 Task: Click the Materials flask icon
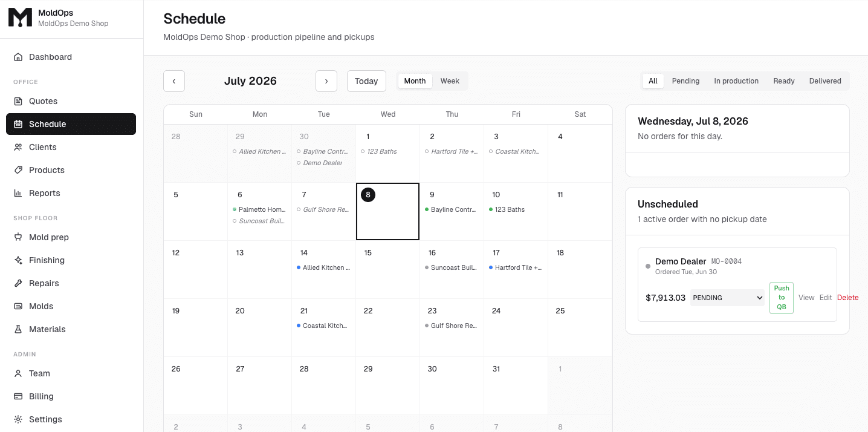[x=18, y=329]
